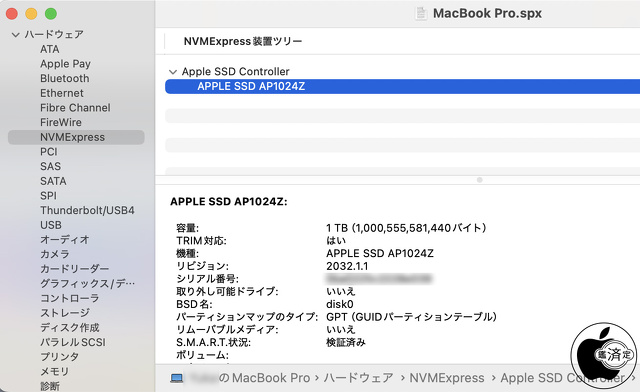Click NVMExpress in the path bar

point(447,378)
